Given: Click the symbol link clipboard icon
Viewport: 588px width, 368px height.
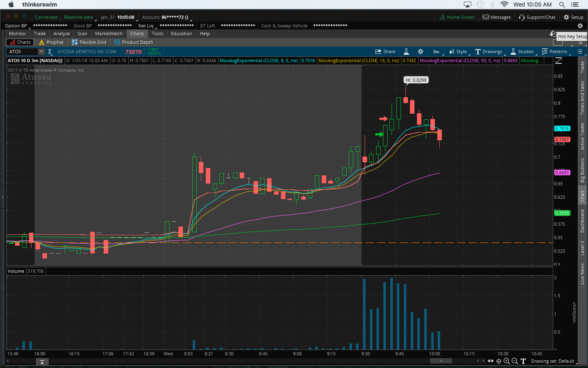Looking at the screenshot, I should (x=50, y=52).
